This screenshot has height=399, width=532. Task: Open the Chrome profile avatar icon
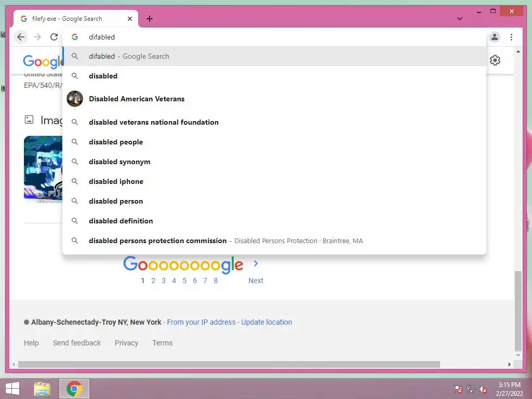click(x=495, y=37)
